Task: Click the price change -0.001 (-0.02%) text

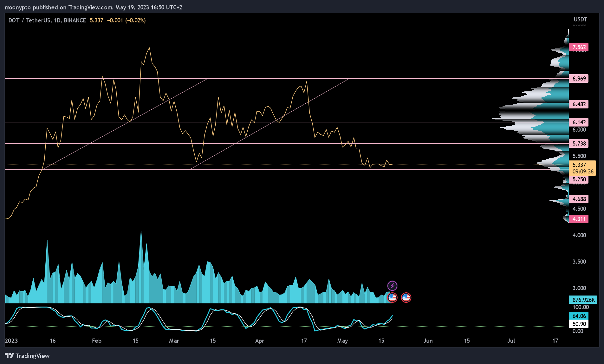Action: pos(126,20)
